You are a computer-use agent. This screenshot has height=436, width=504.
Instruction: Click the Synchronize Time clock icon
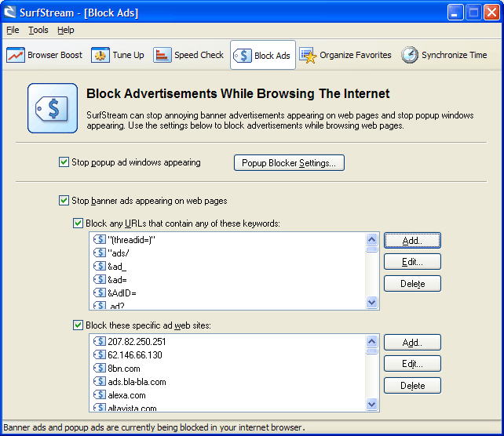pyautogui.click(x=410, y=55)
